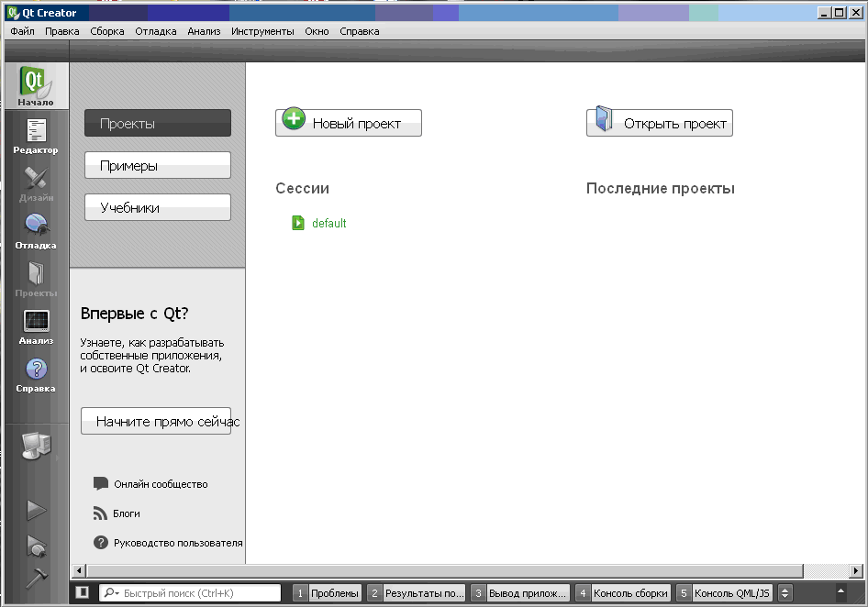Screen dimensions: 868x607
Task: Open the Инструменты menu
Action: pos(262,31)
